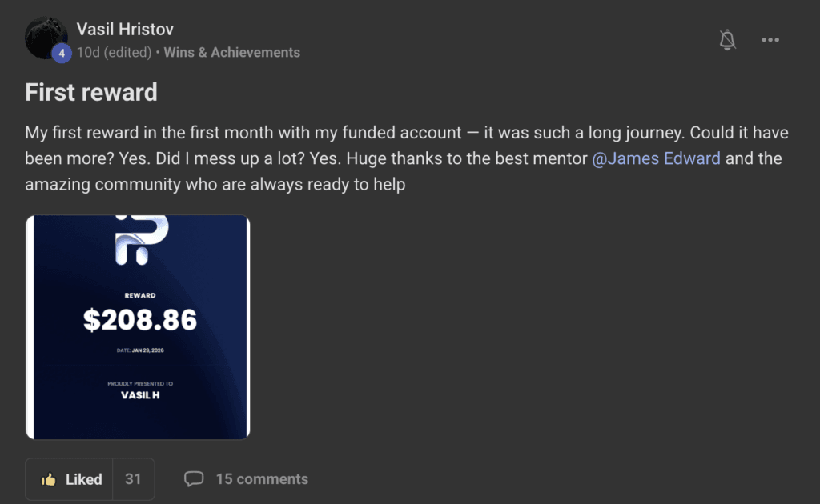Open the Vasil Hristov author name link
The height and width of the screenshot is (504, 820).
tap(125, 30)
